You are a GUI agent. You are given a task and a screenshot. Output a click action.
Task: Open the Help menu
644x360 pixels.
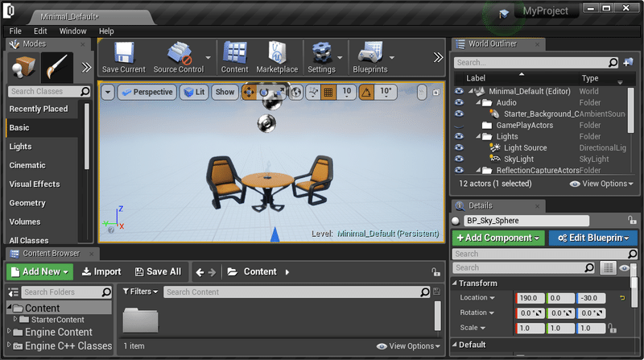tap(106, 31)
